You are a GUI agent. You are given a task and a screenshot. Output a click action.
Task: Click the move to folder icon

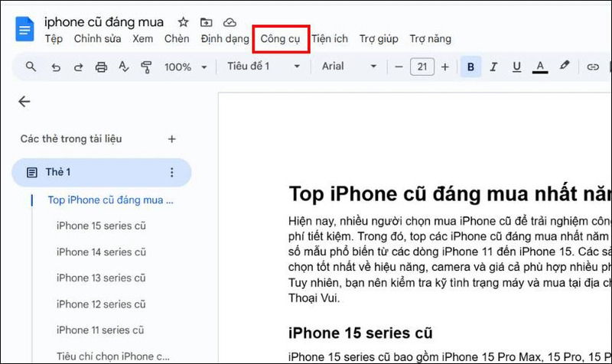tap(206, 22)
